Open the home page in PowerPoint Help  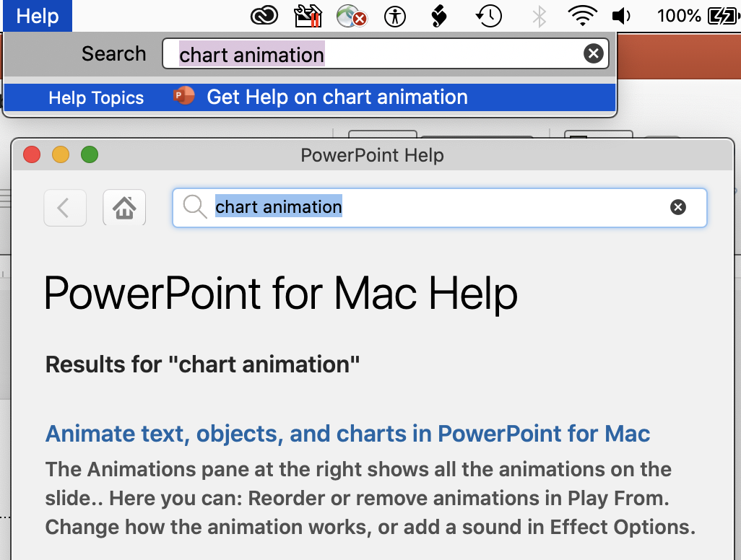(x=123, y=208)
